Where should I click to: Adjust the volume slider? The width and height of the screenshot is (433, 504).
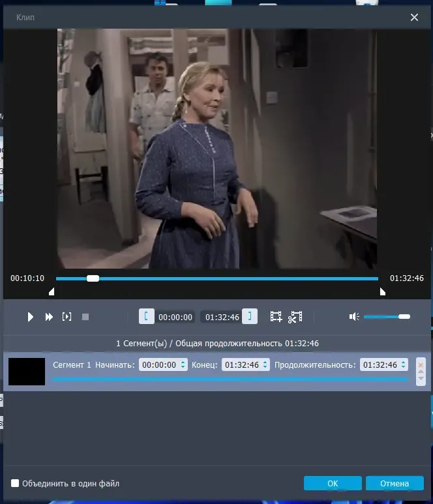coord(387,317)
